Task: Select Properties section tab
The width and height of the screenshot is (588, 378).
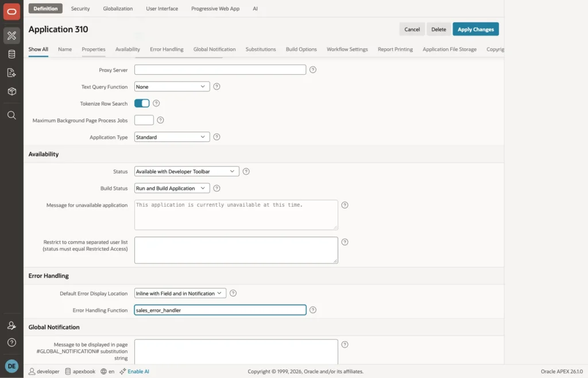Action: tap(94, 49)
